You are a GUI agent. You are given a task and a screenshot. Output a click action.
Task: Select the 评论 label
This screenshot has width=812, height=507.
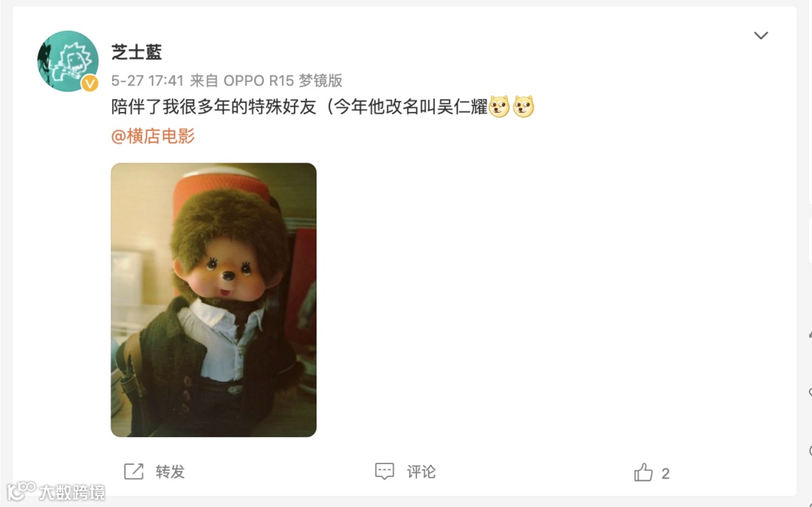point(421,472)
